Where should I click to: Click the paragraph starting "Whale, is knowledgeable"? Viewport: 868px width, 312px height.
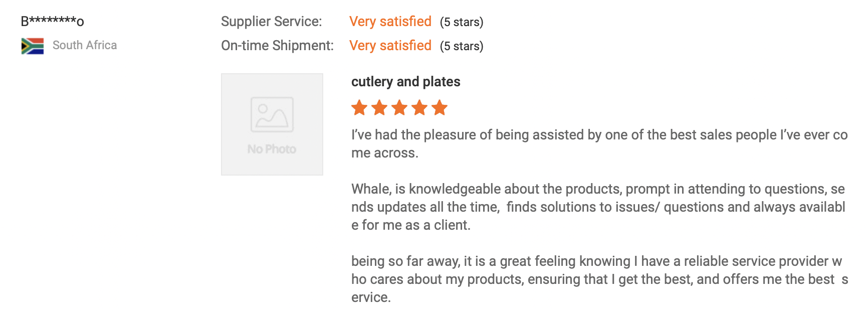tap(598, 207)
